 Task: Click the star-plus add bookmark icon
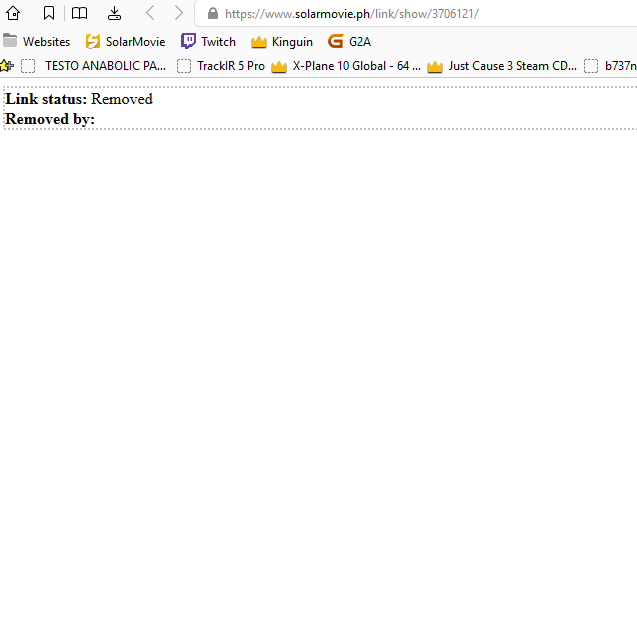7,65
